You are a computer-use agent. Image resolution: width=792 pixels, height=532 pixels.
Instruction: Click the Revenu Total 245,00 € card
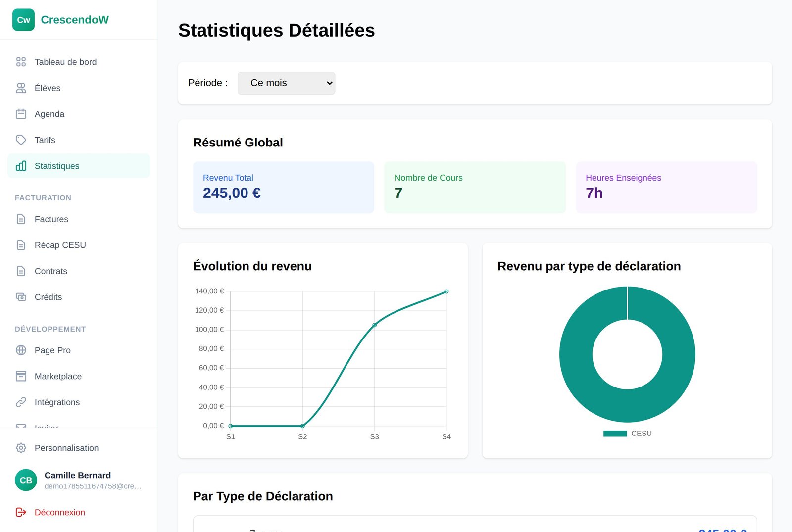tap(284, 188)
